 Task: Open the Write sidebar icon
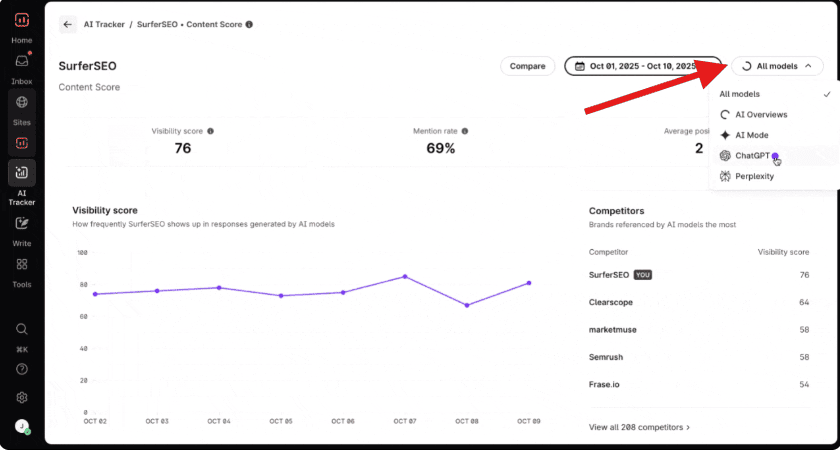pos(21,223)
